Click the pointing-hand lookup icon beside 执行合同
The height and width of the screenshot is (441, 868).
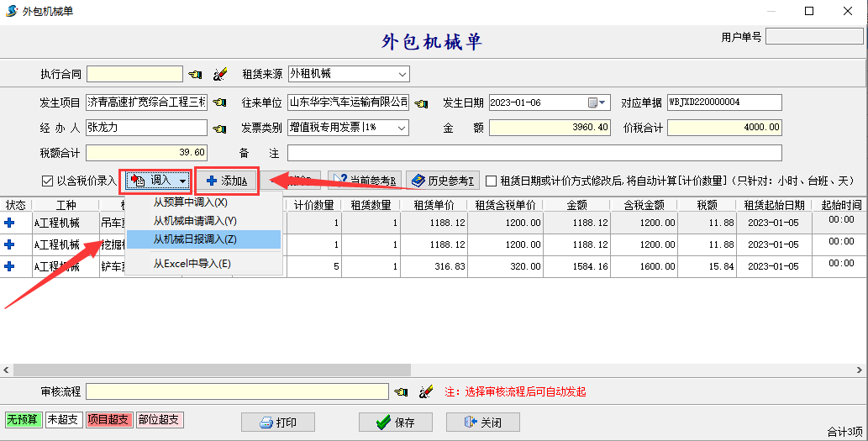click(195, 74)
